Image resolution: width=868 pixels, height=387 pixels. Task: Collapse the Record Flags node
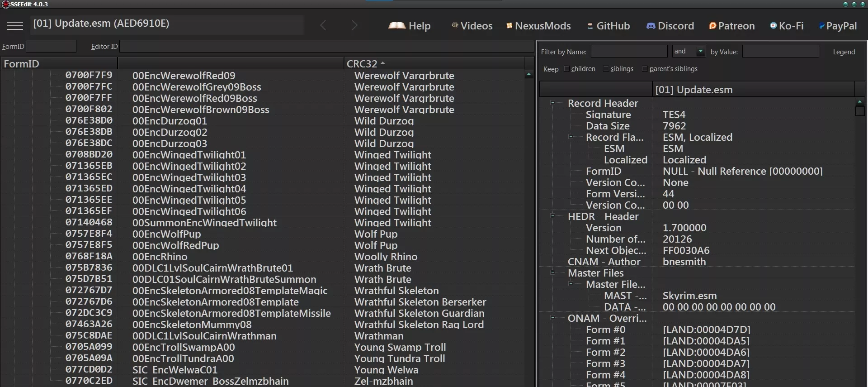tap(571, 137)
